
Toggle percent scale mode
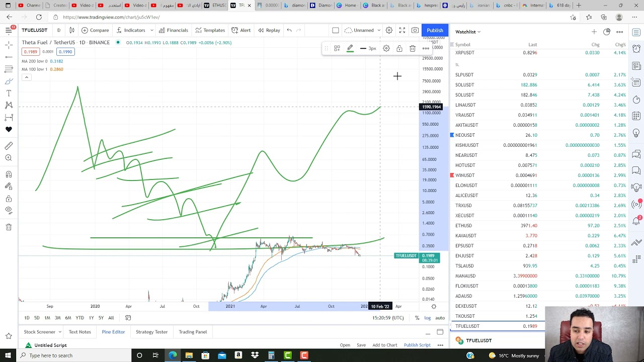(417, 318)
